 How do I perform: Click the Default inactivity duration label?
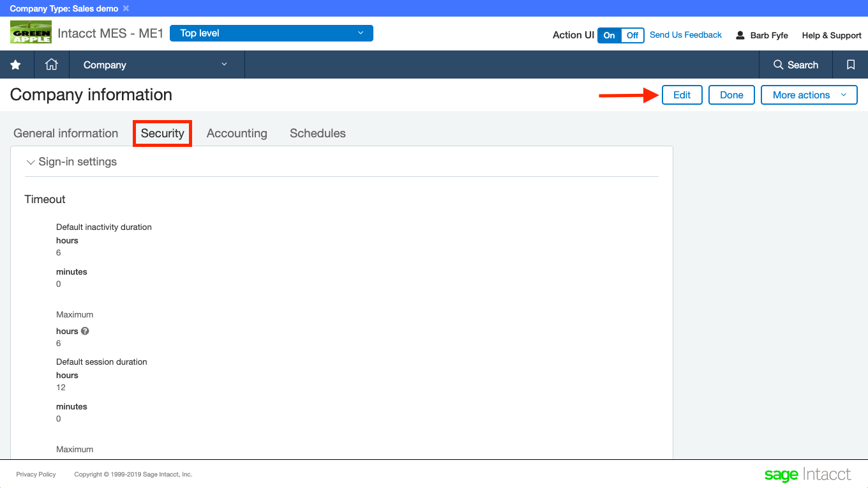point(104,227)
